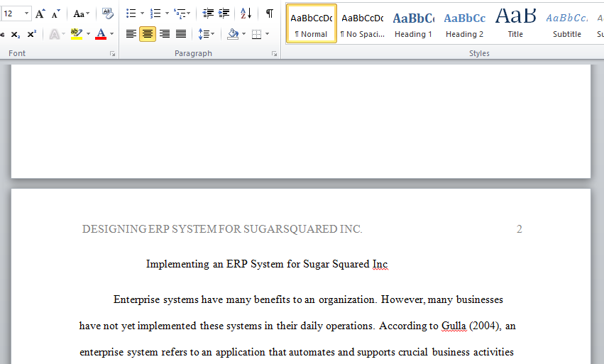Open the highlight color dropdown arrow

tap(88, 34)
